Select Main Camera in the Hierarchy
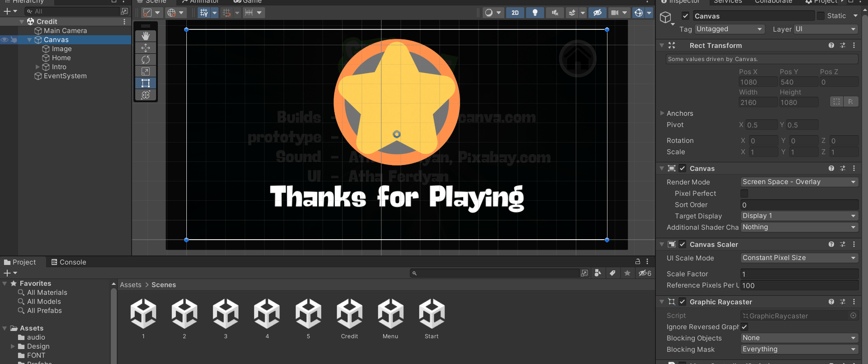This screenshot has height=364, width=868. point(65,31)
